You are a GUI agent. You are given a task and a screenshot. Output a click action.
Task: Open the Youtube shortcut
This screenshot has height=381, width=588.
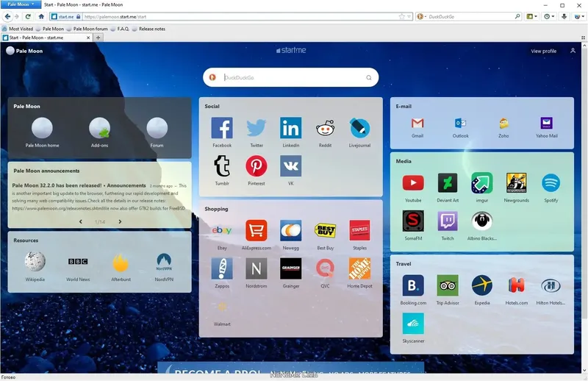click(x=413, y=183)
